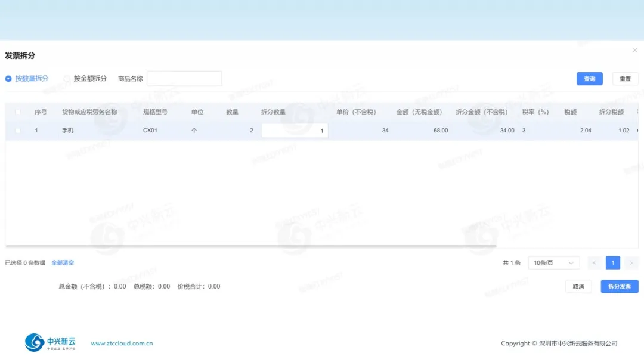Click the 税率 (%) column header

point(535,112)
